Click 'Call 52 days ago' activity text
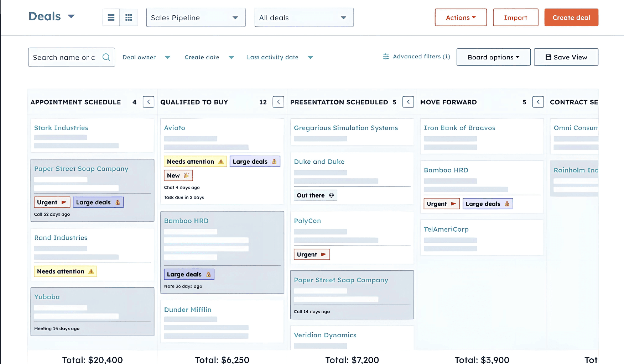 click(52, 214)
